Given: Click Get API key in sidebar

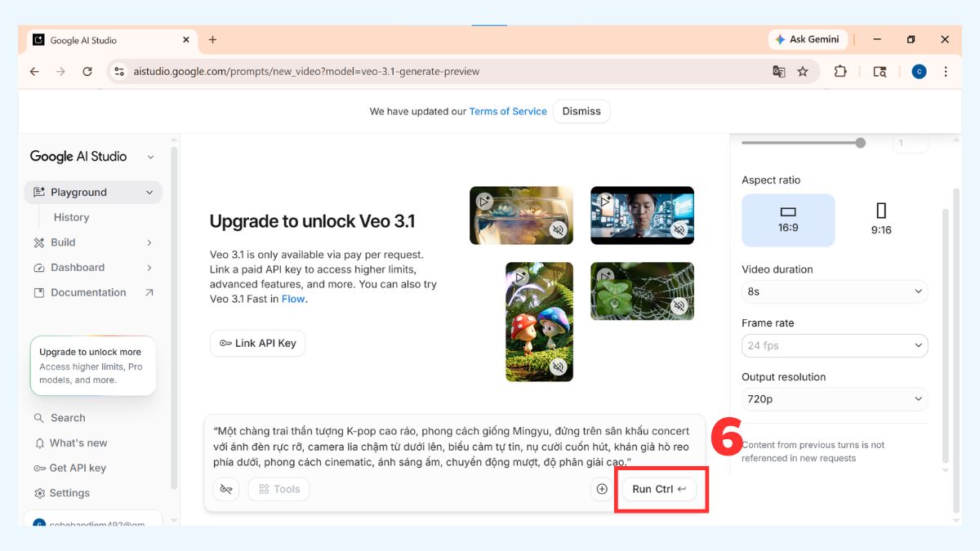Looking at the screenshot, I should [x=78, y=469].
